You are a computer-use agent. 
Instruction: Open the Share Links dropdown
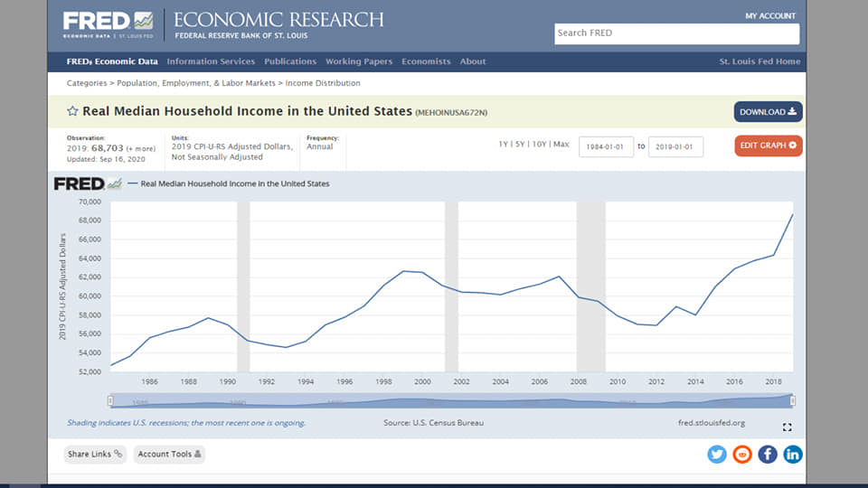95,454
